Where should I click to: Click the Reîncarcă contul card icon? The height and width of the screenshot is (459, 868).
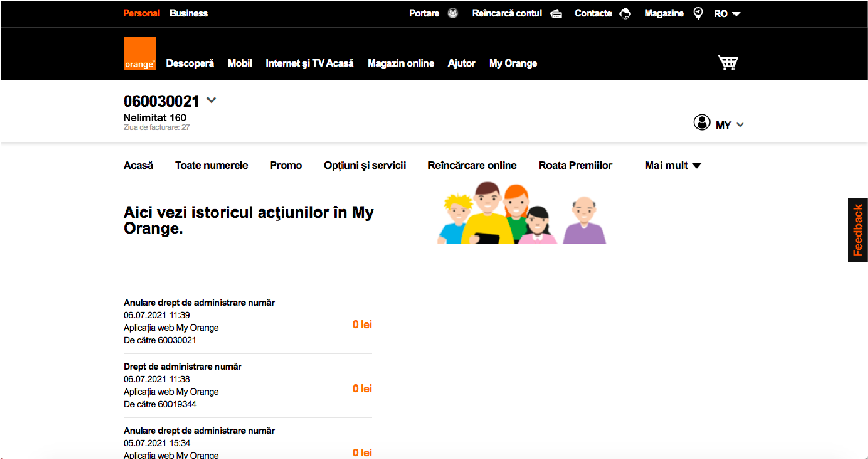pos(556,14)
